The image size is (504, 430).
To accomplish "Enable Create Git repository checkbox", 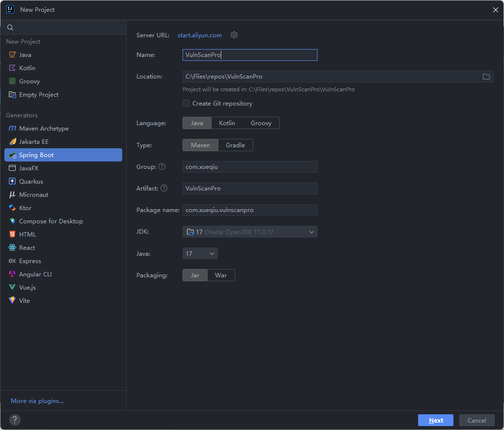I will pos(186,104).
